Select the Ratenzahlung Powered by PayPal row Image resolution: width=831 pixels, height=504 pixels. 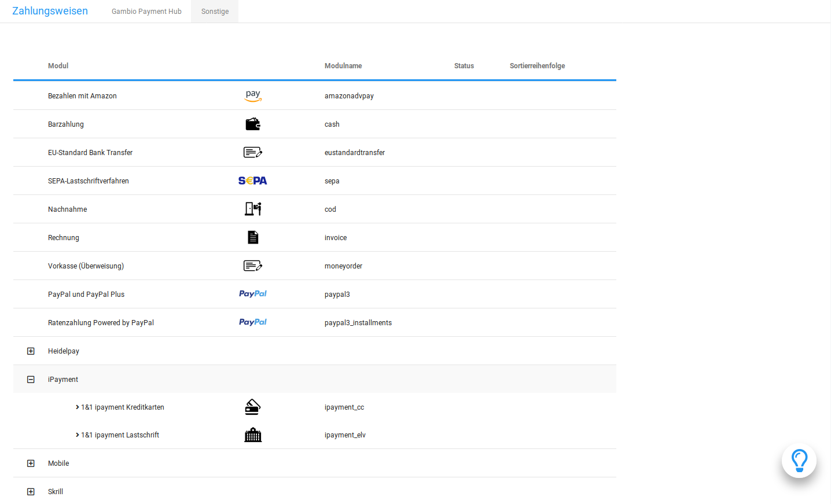[x=101, y=323]
